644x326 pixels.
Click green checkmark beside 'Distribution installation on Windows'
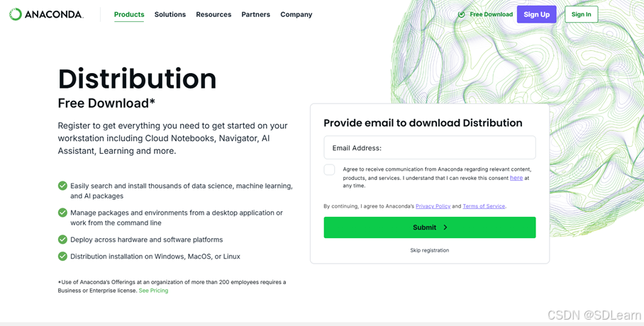click(x=62, y=257)
